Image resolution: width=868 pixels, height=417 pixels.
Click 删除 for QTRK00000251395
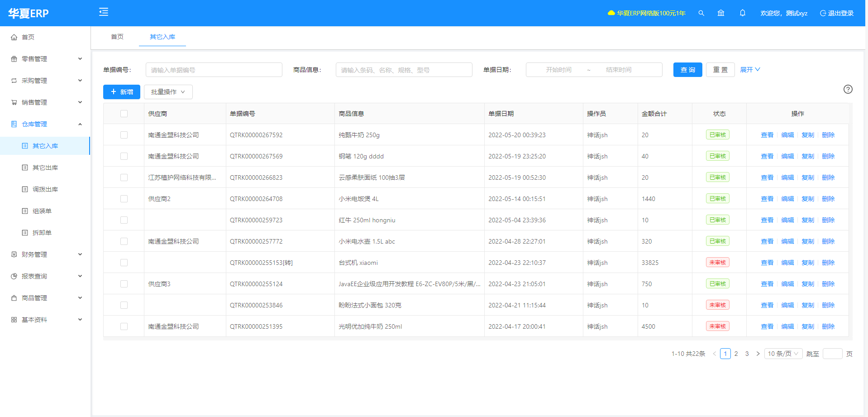click(x=828, y=326)
